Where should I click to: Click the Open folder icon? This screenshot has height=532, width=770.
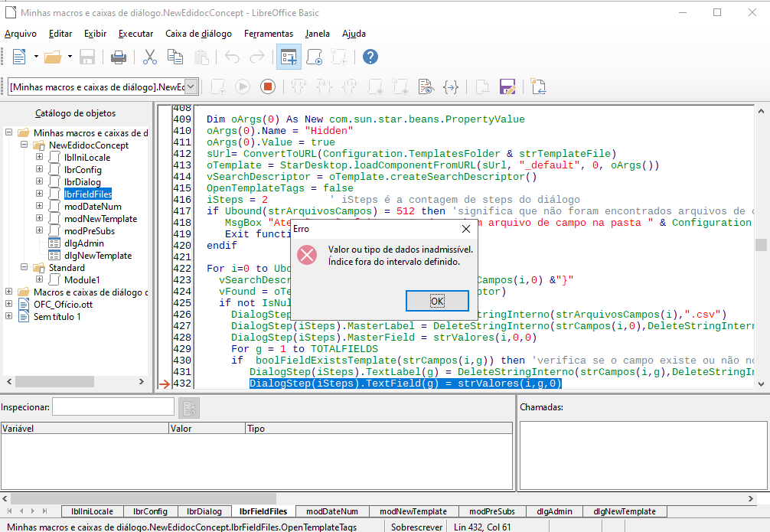coord(53,57)
